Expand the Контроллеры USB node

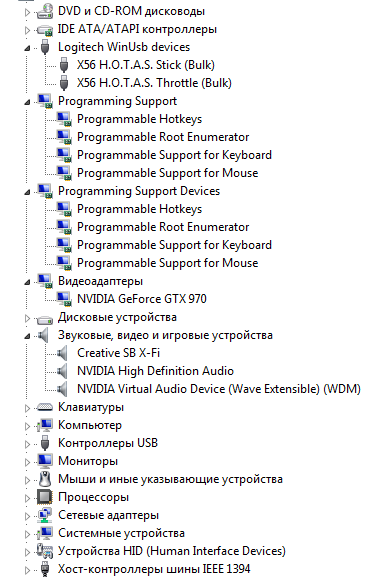click(27, 444)
